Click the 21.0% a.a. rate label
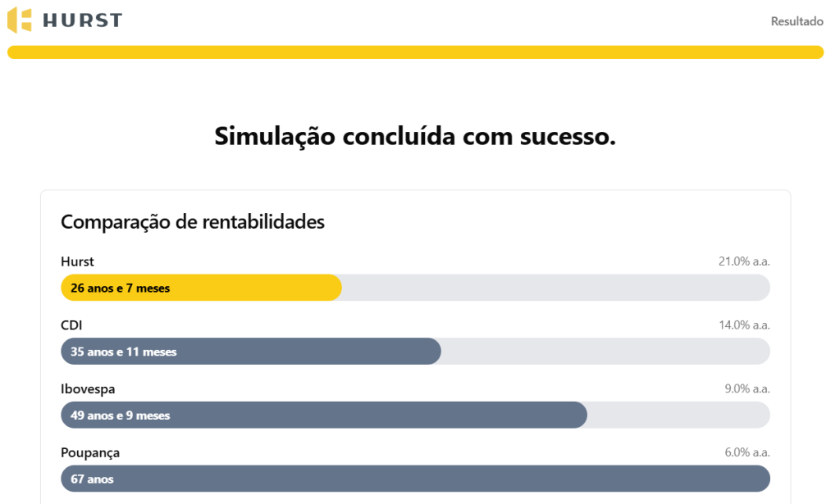The image size is (840, 504). tap(743, 261)
